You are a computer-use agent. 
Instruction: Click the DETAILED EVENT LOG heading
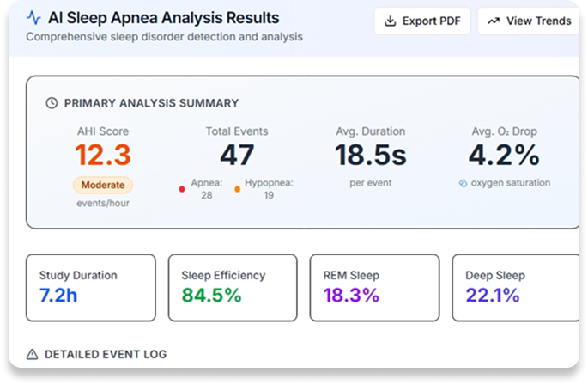[x=106, y=354]
